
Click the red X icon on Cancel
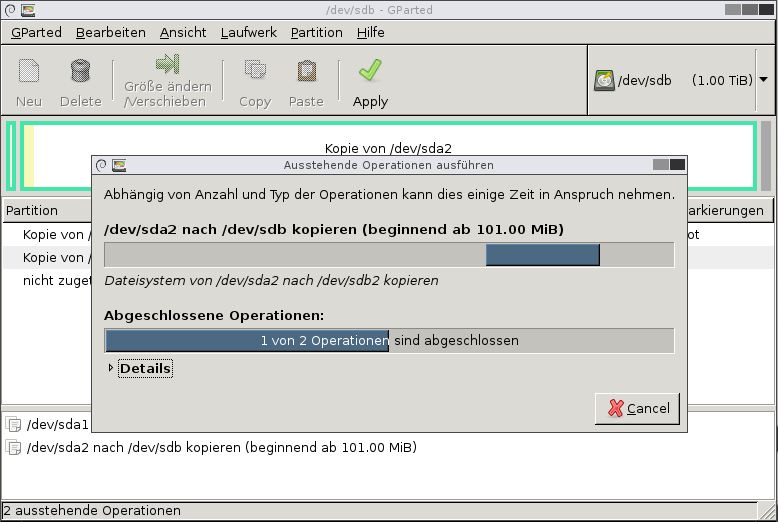click(615, 408)
